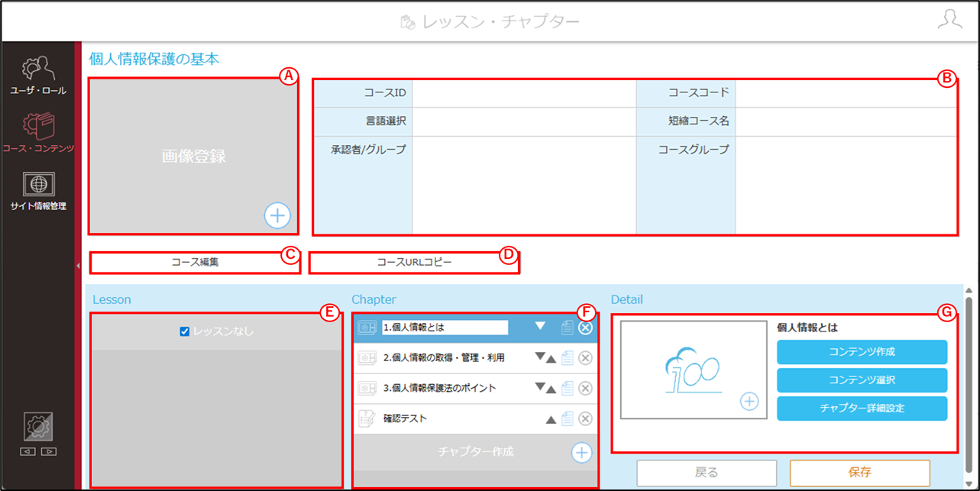The height and width of the screenshot is (491, 980).
Task: Move chapter 2.個人情報の取得・管理・利用 up
Action: coord(551,360)
